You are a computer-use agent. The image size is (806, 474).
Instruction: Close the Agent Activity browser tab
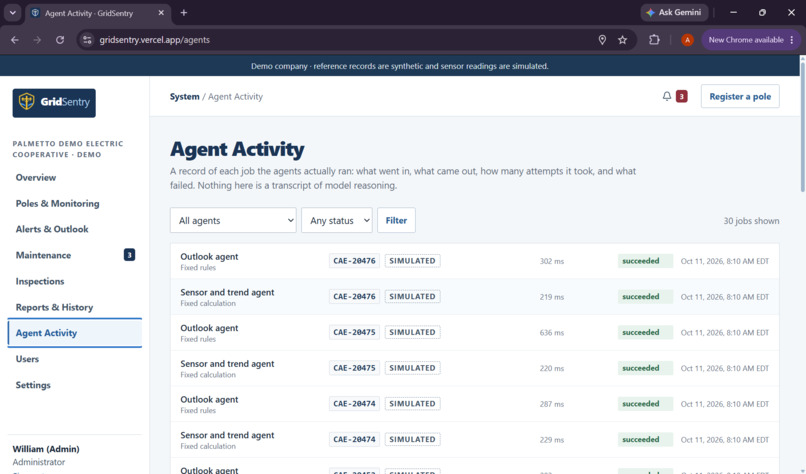pyautogui.click(x=161, y=13)
